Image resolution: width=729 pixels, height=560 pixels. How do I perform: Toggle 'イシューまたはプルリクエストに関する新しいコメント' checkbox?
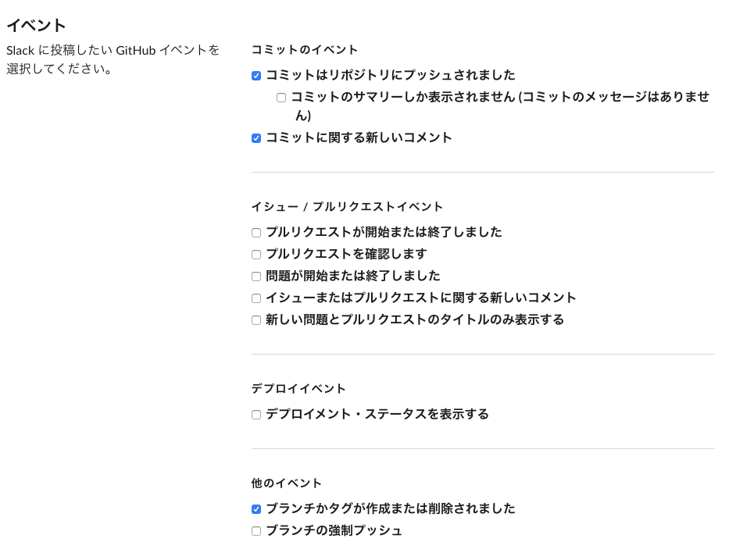256,298
